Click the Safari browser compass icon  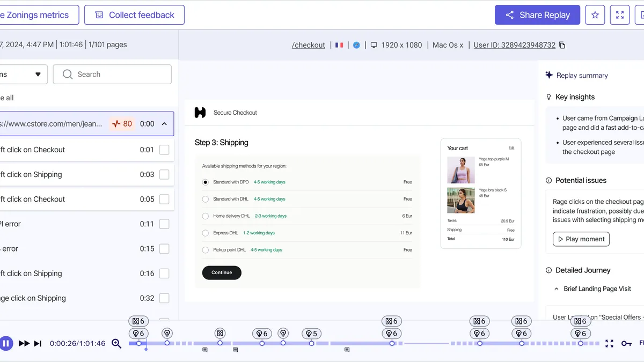tap(356, 45)
